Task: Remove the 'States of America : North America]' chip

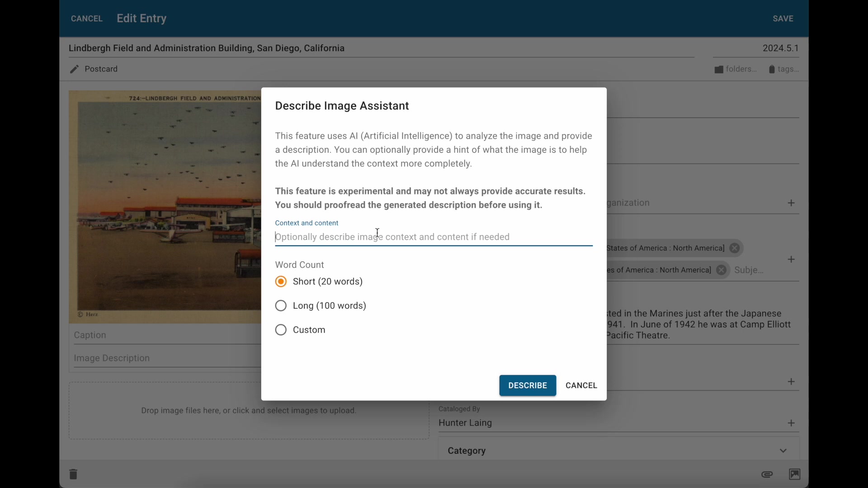Action: pos(735,248)
